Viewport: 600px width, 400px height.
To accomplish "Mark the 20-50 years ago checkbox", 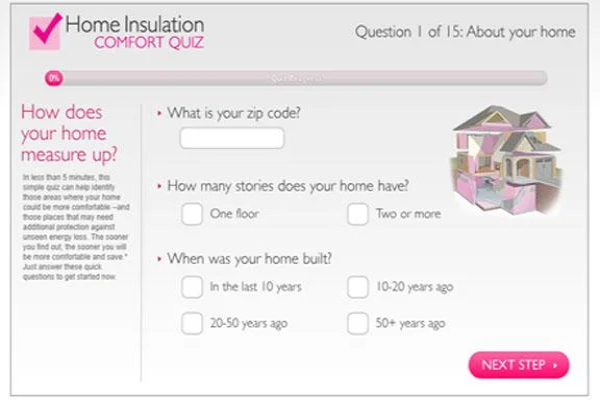I will click(x=191, y=324).
